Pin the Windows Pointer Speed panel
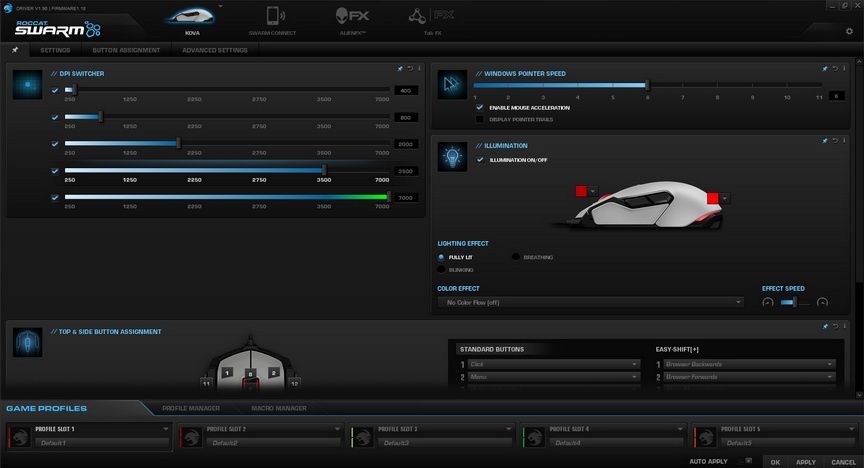The width and height of the screenshot is (864, 468). coord(825,68)
